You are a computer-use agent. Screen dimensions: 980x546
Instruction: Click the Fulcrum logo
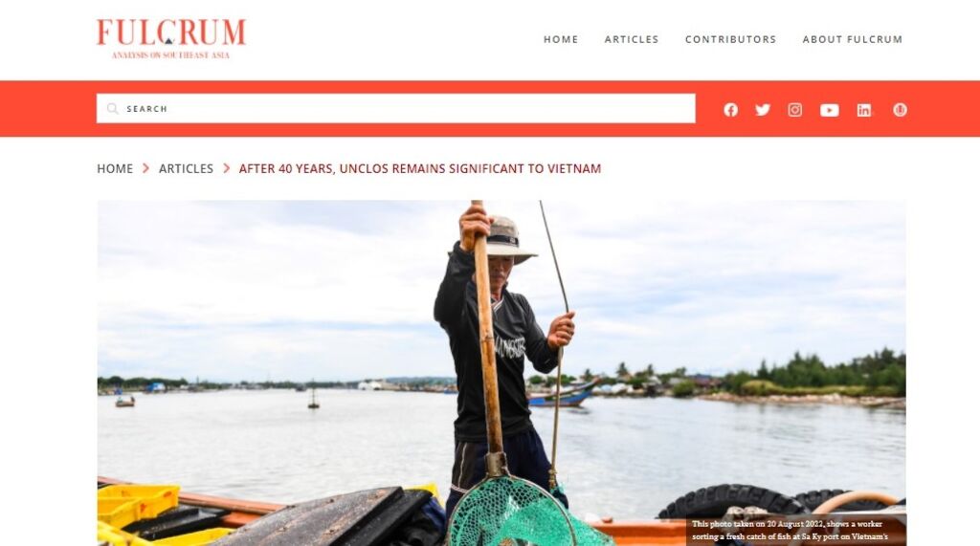click(x=171, y=39)
